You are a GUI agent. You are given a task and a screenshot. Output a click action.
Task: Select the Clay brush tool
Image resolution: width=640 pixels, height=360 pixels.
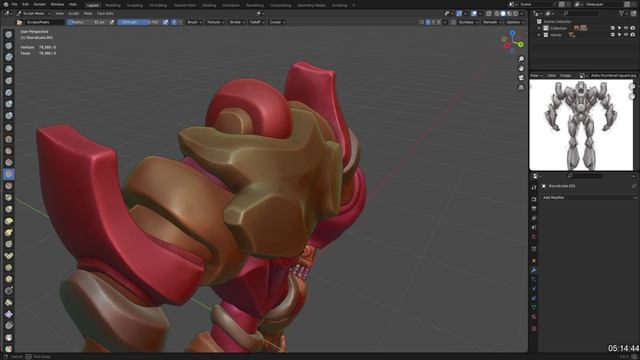[9, 57]
